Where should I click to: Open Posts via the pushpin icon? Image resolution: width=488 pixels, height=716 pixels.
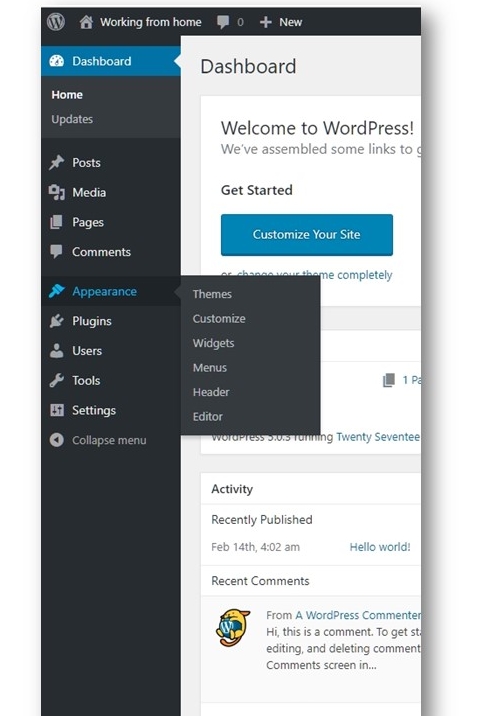point(57,163)
